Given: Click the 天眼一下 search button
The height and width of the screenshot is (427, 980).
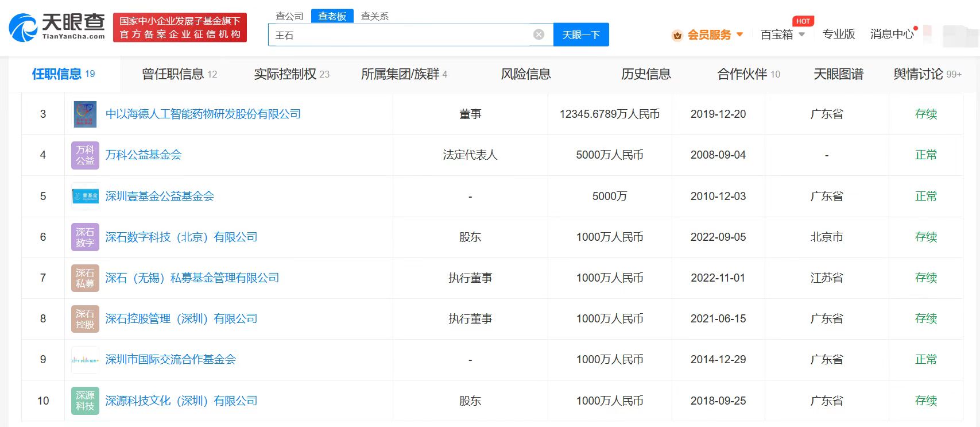Looking at the screenshot, I should (x=581, y=34).
